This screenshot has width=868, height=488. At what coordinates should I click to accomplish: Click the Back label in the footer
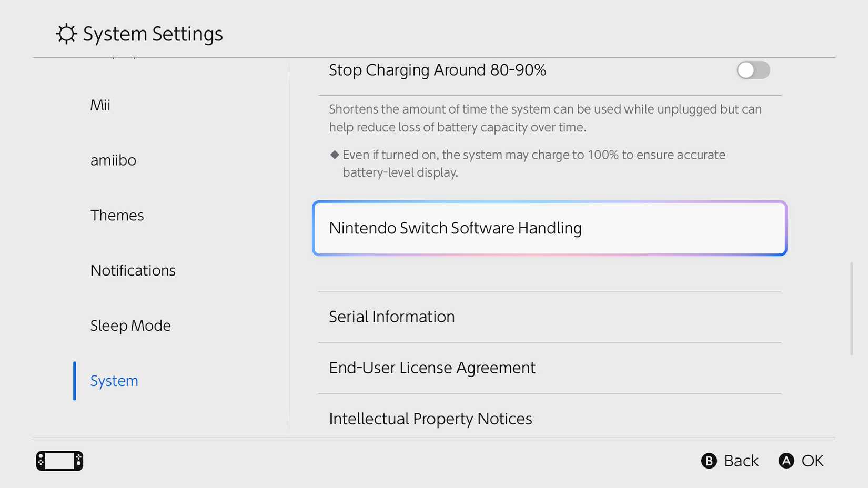pyautogui.click(x=741, y=461)
